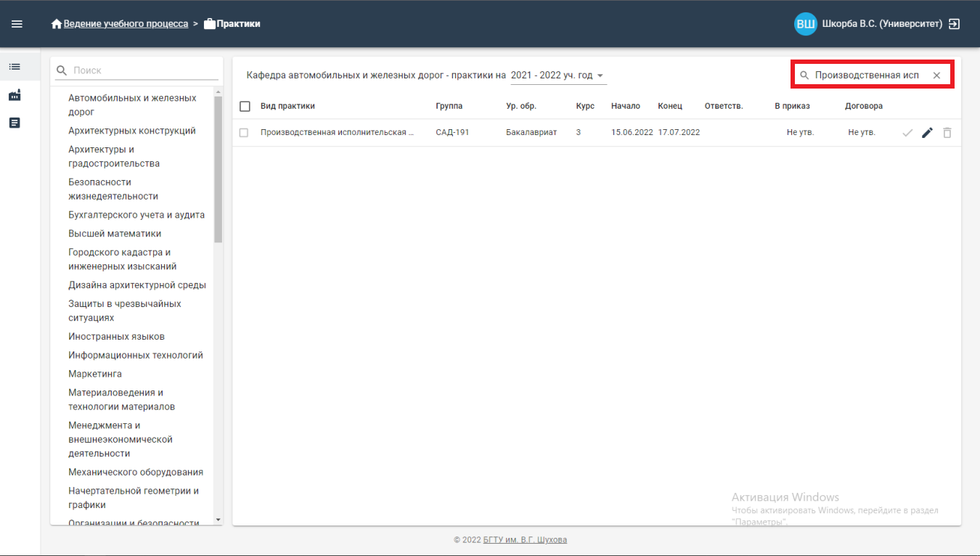Approve САД-191 practice with checkmark icon
The image size is (980, 556).
pos(907,133)
